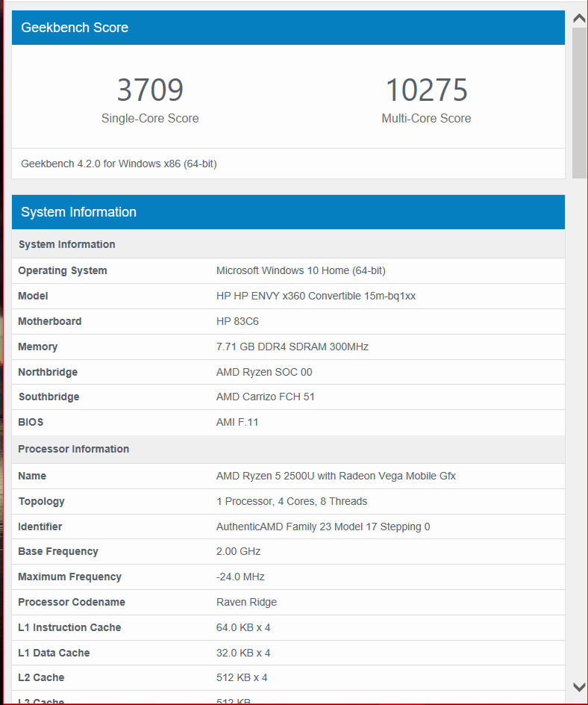Click the Maximum Frequency row label

pyautogui.click(x=69, y=577)
